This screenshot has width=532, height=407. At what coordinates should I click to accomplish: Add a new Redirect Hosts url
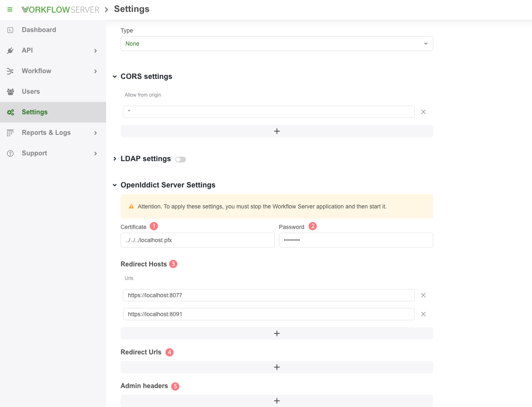point(276,333)
